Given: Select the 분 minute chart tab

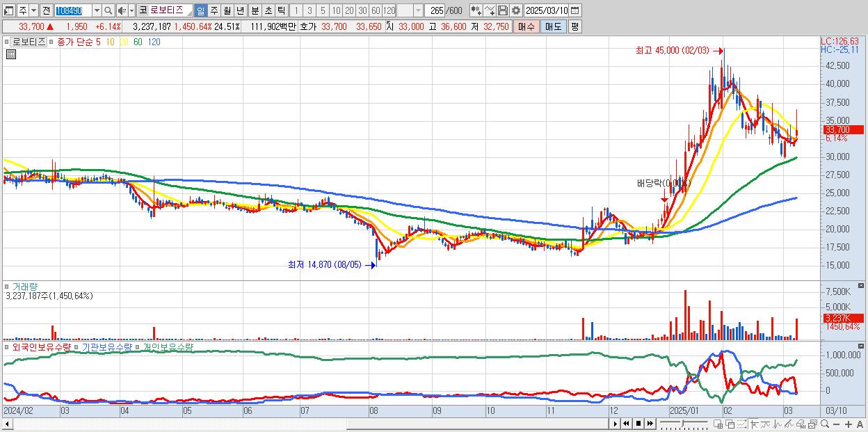Looking at the screenshot, I should (x=255, y=10).
